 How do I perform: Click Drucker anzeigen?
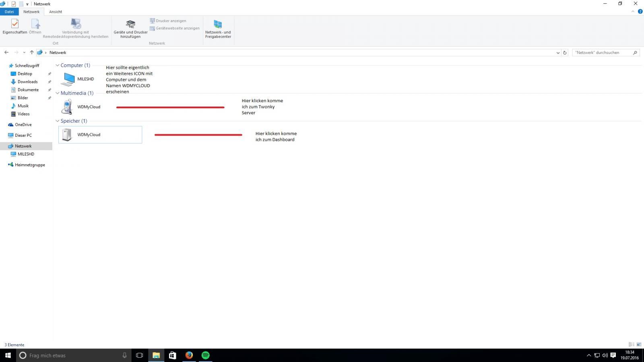coord(168,21)
